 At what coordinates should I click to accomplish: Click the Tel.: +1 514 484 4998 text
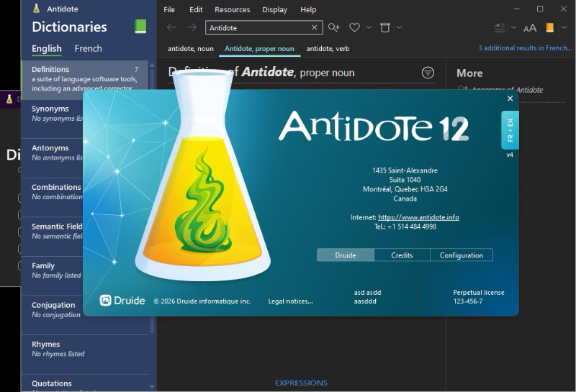(405, 227)
